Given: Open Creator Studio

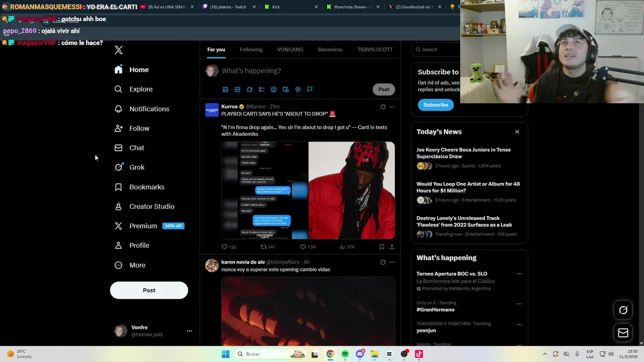Looking at the screenshot, I should point(144,206).
